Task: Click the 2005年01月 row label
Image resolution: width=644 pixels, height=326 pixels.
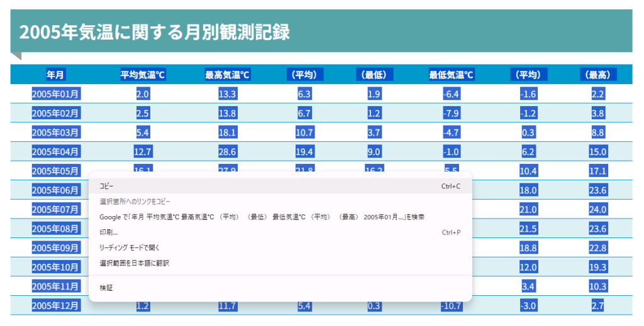Action: tap(55, 94)
